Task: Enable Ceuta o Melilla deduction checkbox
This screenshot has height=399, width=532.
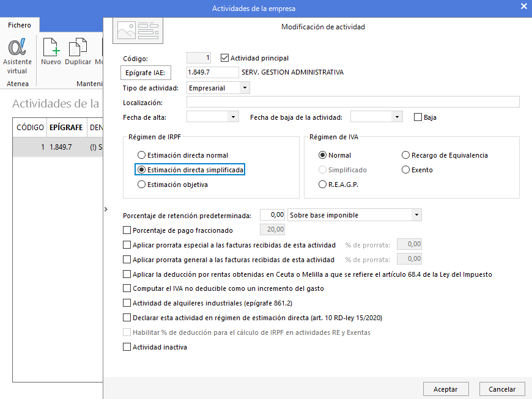Action: (x=127, y=274)
